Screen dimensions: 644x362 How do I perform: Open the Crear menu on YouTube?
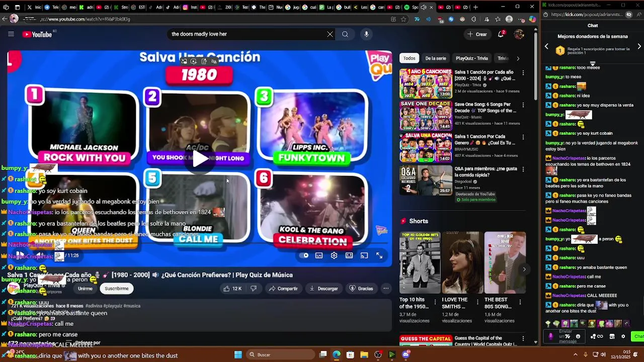(477, 34)
